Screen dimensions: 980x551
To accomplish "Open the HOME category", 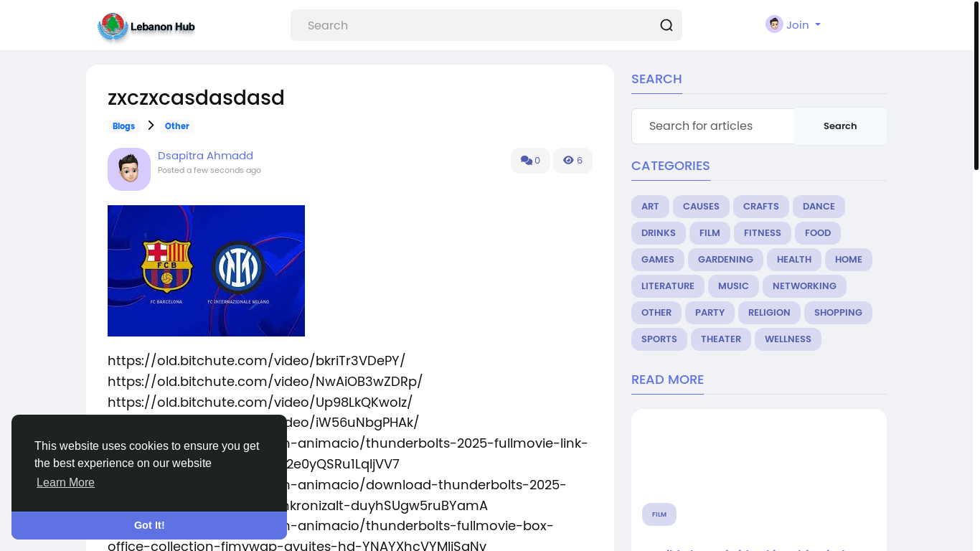I will coord(848,260).
